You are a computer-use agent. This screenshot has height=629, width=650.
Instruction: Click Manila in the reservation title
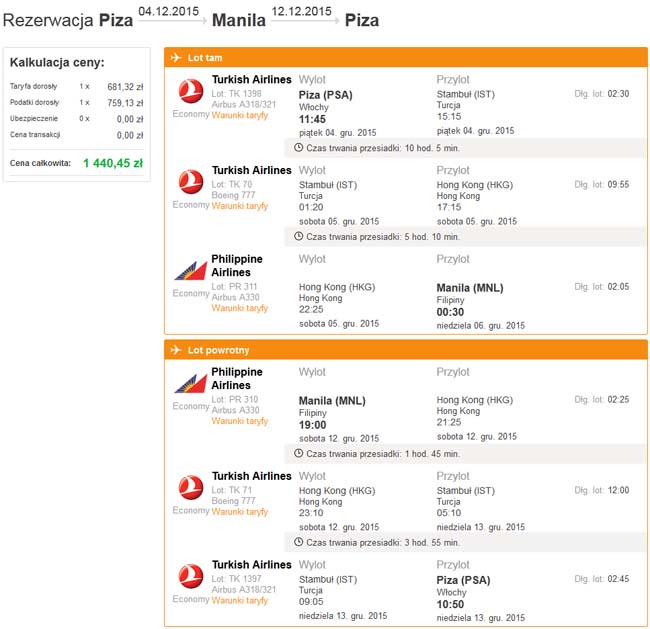pyautogui.click(x=239, y=20)
